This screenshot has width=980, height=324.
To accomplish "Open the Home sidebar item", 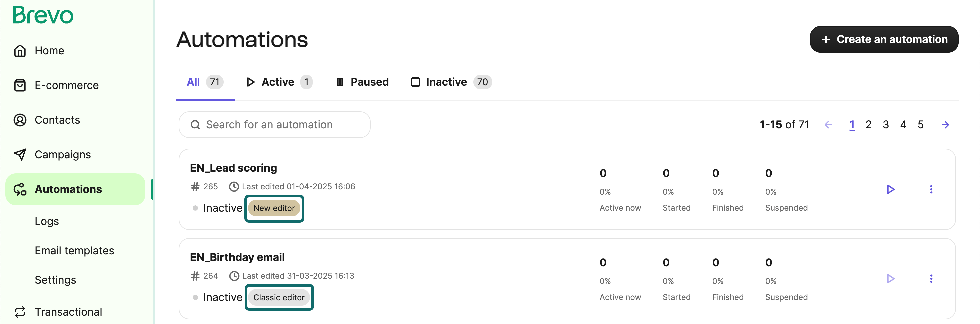I will (x=38, y=51).
